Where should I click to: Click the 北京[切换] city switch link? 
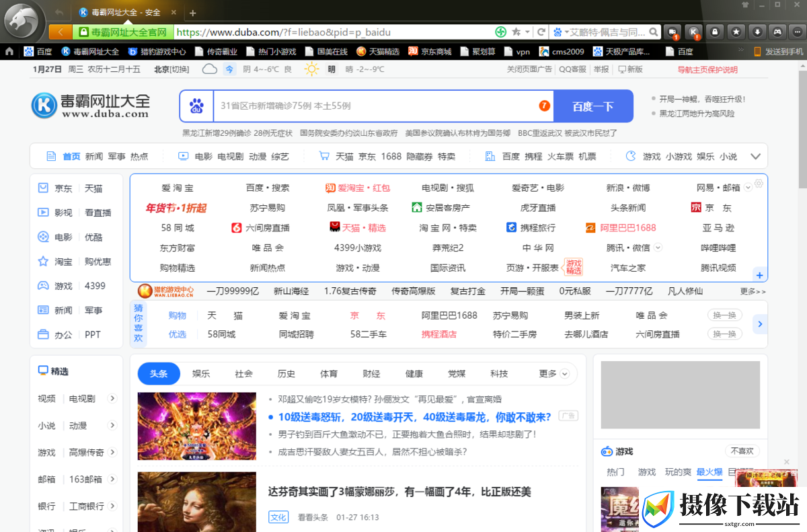click(171, 69)
